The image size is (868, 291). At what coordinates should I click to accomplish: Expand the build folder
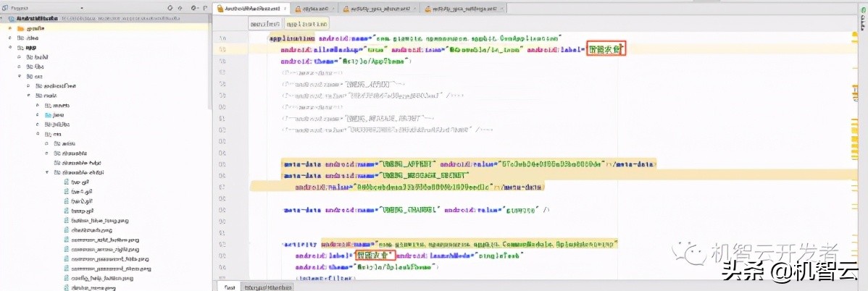(x=19, y=57)
